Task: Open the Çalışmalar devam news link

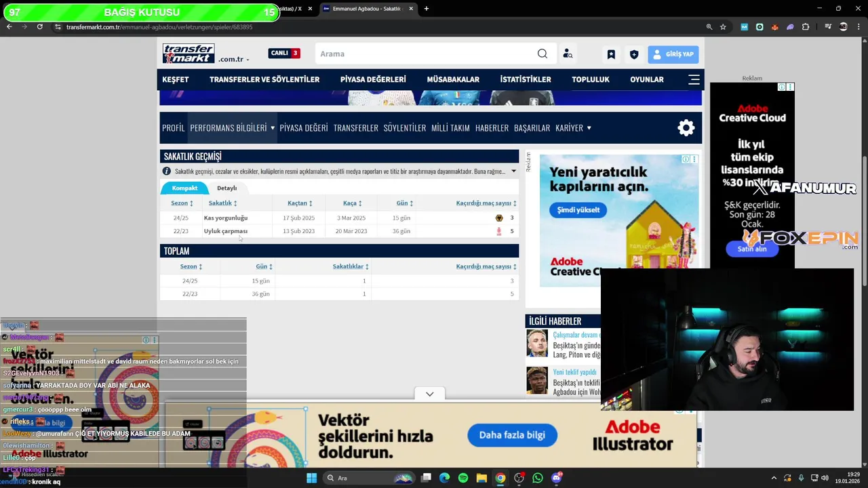Action: coord(576,335)
